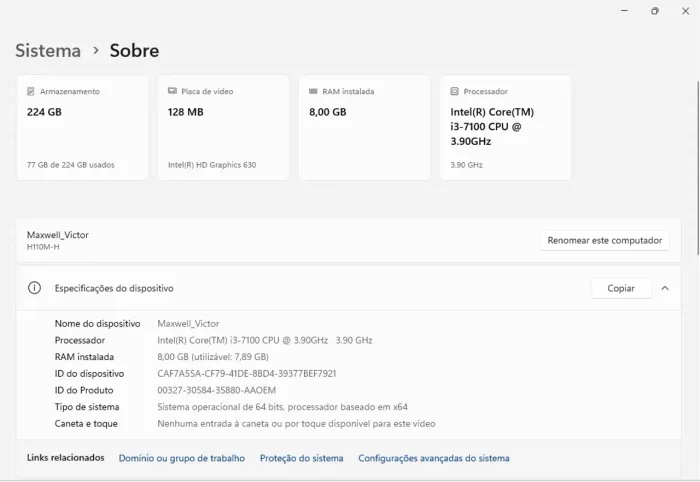Click the 8,00 GB (utilizável: 7,89 GB) value
This screenshot has width=700, height=482.
pyautogui.click(x=213, y=357)
